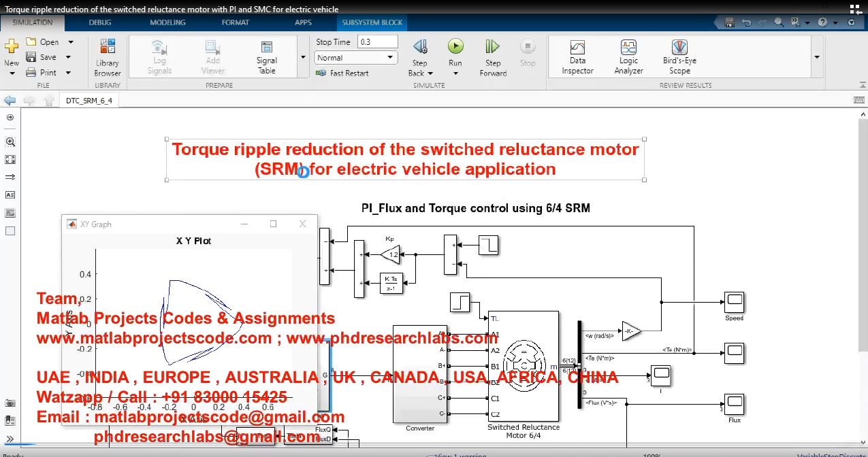Screen dimensions: 868x457
Task: Click the zoom in canvas icon
Action: point(10,142)
